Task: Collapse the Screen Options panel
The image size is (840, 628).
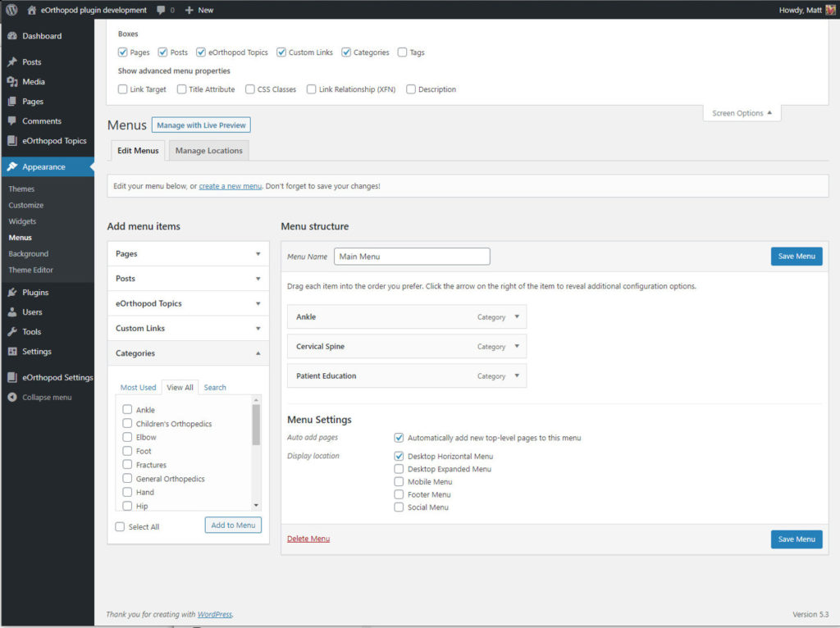Action: 742,113
